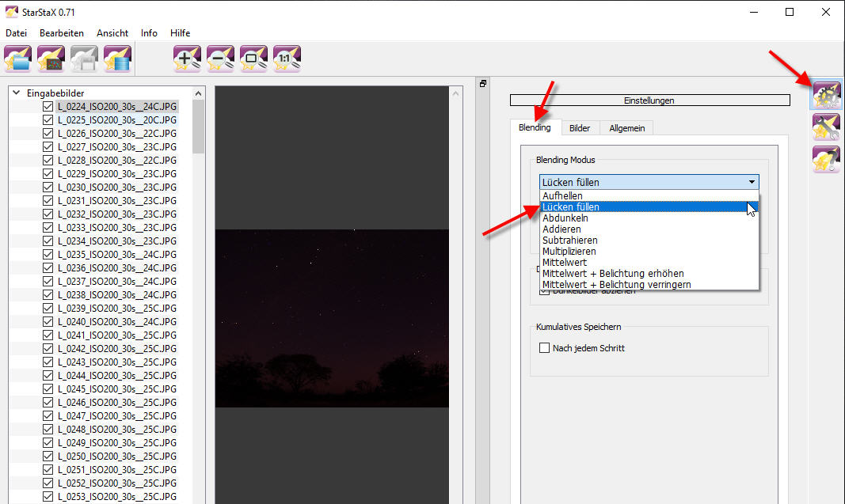Click the question mark help icon
The image size is (845, 504).
[x=826, y=159]
